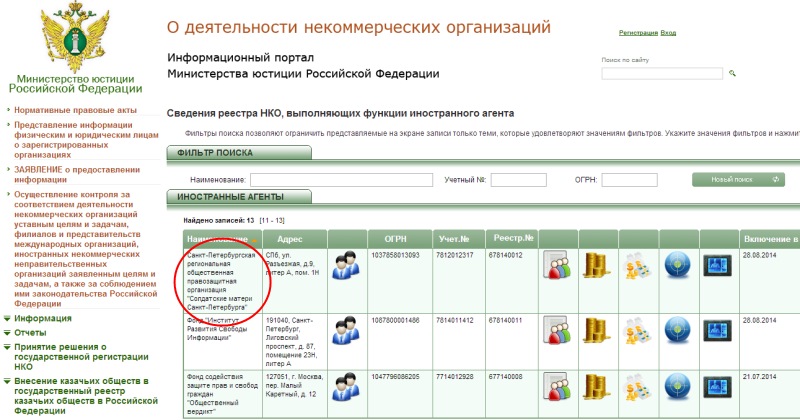The width and height of the screenshot is (800, 420).
Task: Click the [11 - 13] pagination range
Action: 272,220
